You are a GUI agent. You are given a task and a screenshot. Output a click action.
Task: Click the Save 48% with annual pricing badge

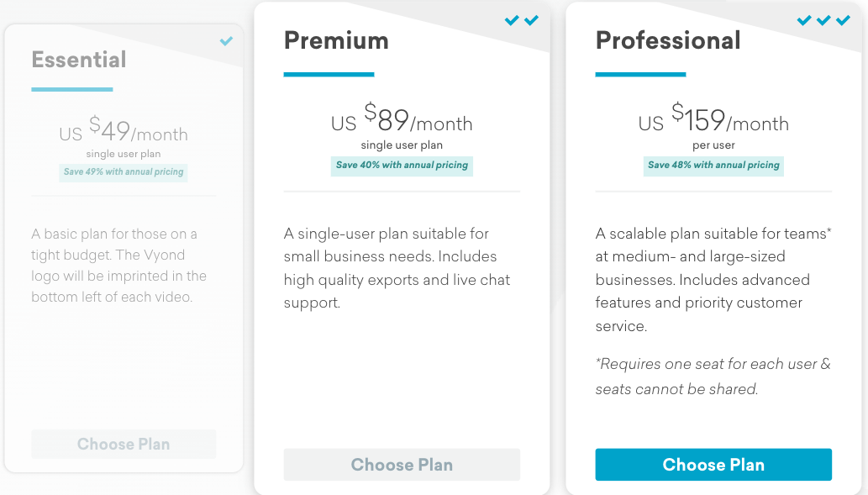tap(713, 166)
